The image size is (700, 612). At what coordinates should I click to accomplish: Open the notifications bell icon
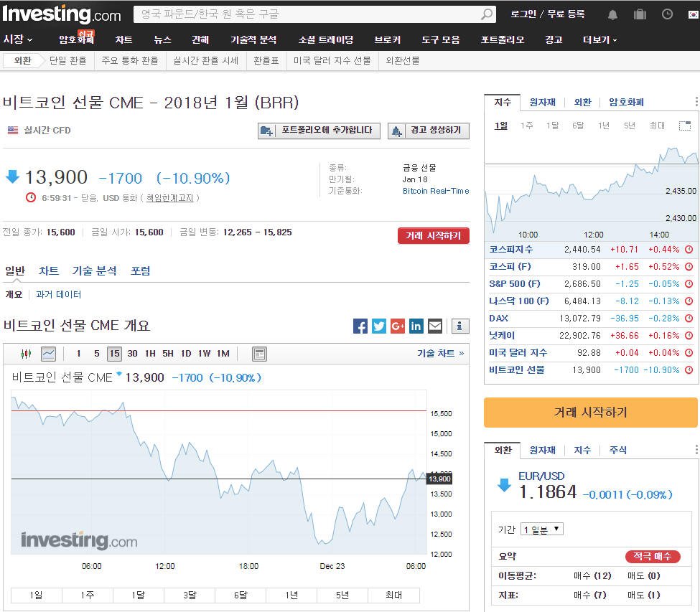614,14
